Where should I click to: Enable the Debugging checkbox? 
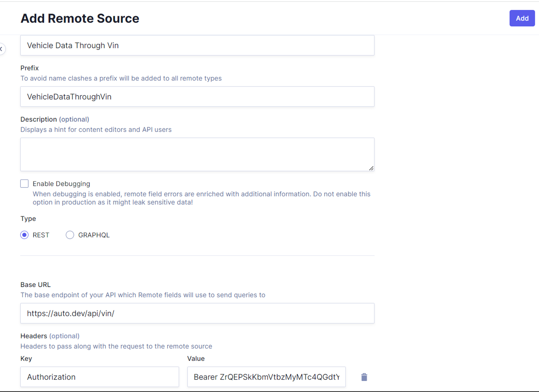pyautogui.click(x=24, y=183)
